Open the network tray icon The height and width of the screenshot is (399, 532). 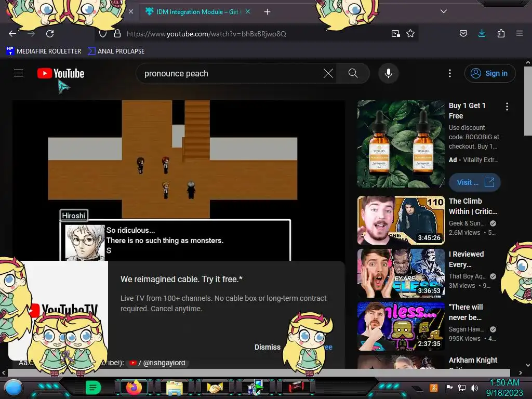(462, 388)
